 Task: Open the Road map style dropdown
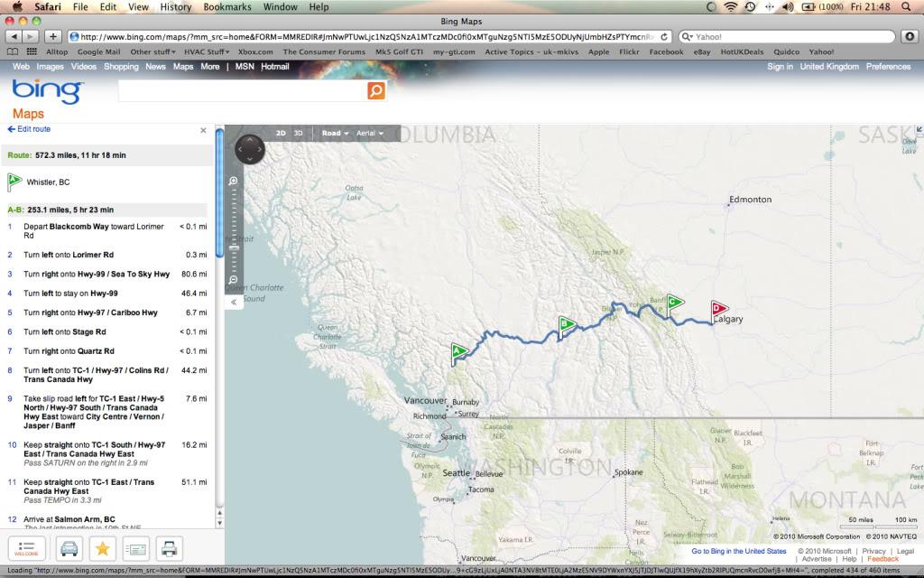tap(335, 134)
